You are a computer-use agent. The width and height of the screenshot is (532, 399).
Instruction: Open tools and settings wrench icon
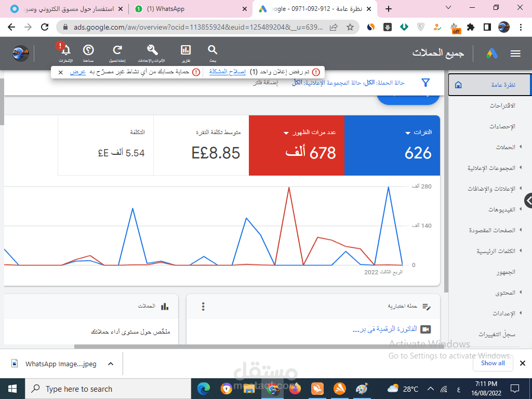[x=152, y=50]
